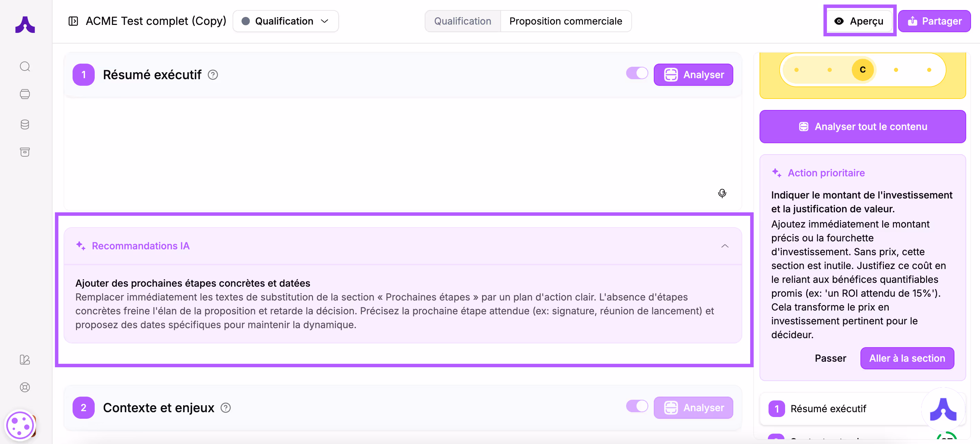The image size is (980, 444).
Task: Click the C grade marker on score scale
Action: pyautogui.click(x=863, y=70)
